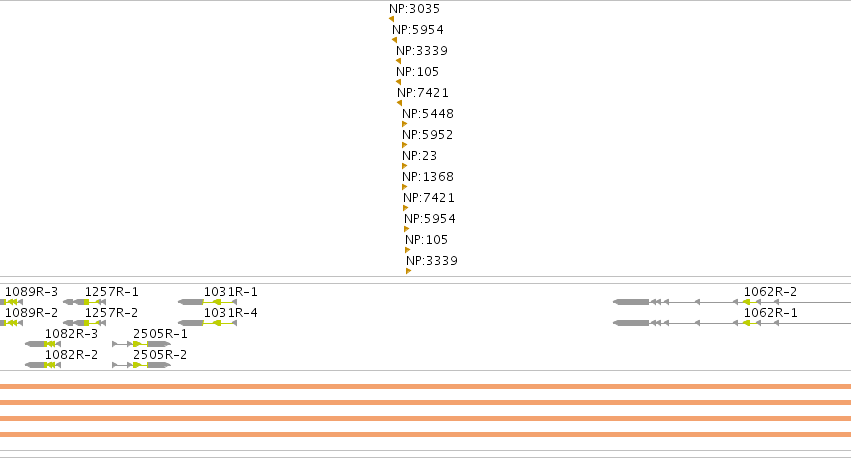Click the arrow marker beneath NP:1368
The height and width of the screenshot is (458, 851).
404,187
